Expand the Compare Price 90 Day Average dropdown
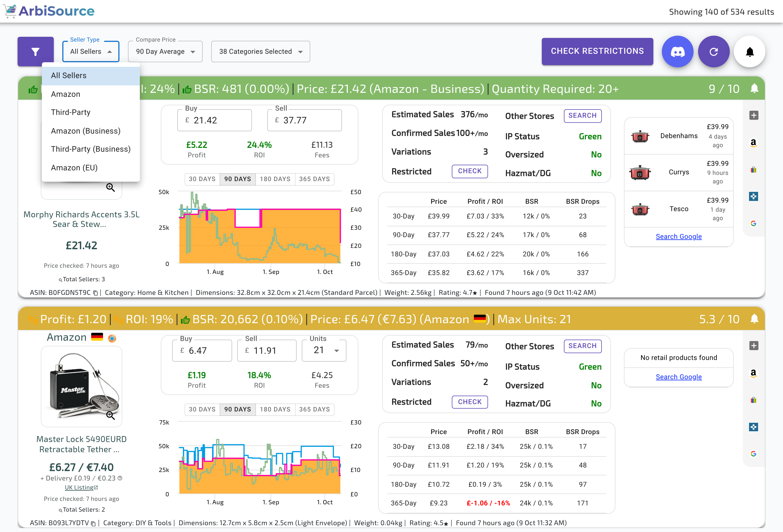783x532 pixels. pyautogui.click(x=165, y=52)
